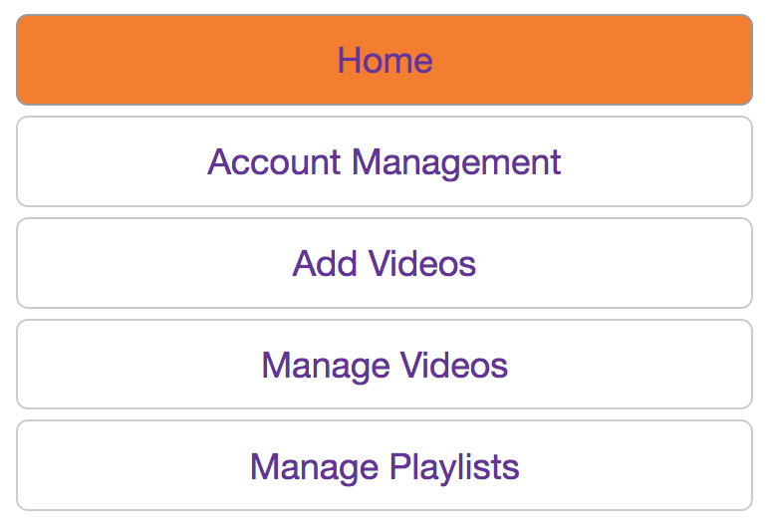This screenshot has height=532, width=775.
Task: Open the Add Videos page
Action: pyautogui.click(x=385, y=264)
